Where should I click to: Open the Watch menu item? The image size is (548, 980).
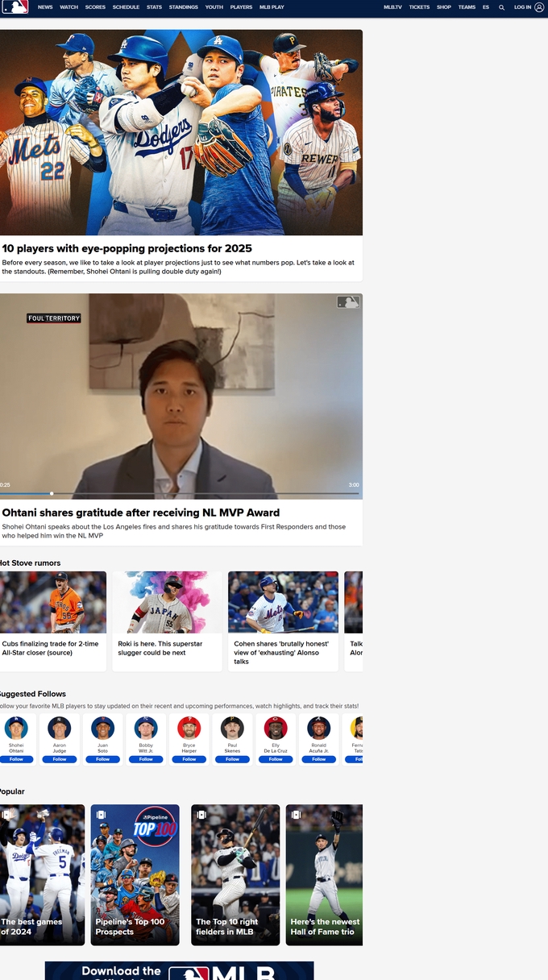pos(68,7)
